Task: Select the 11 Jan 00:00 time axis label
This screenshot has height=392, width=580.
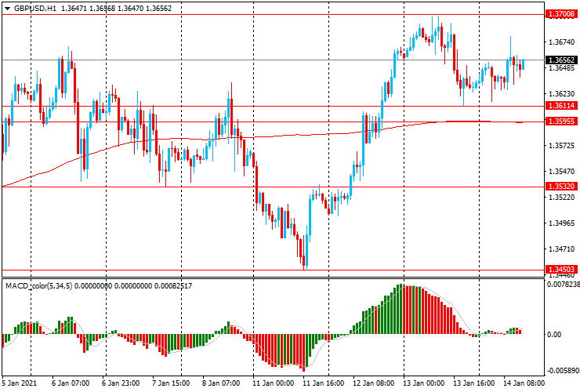Action: 274,383
